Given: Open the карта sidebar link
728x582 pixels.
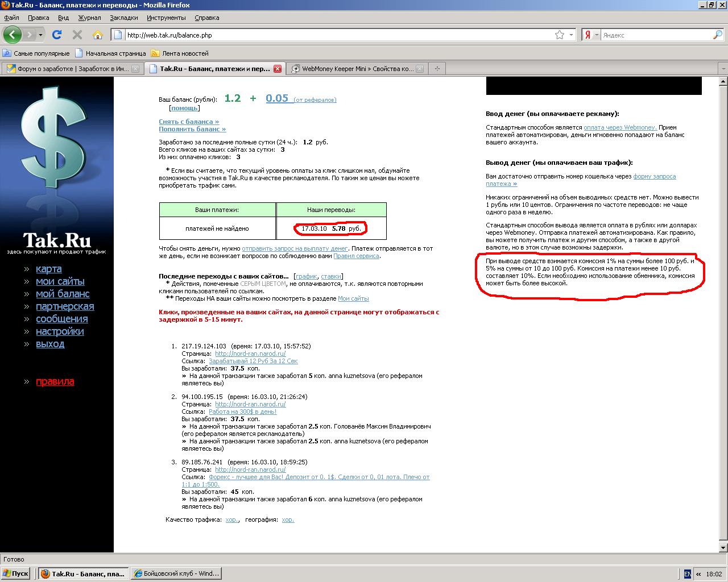Looking at the screenshot, I should click(49, 269).
